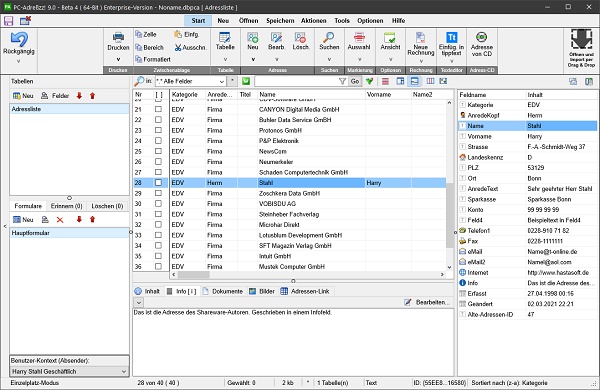Click the Bearb. edit address icon
Screen dimensions: 600x390
tap(276, 37)
